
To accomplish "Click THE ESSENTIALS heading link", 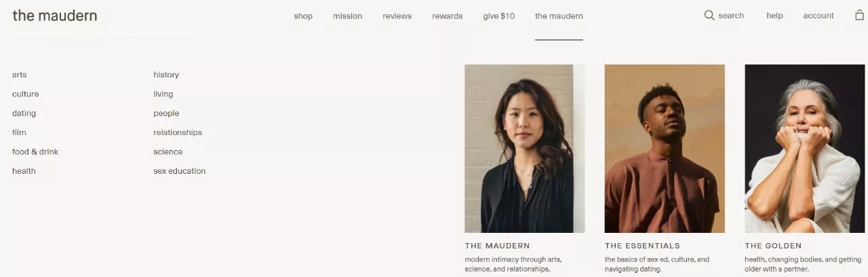I will pos(642,246).
